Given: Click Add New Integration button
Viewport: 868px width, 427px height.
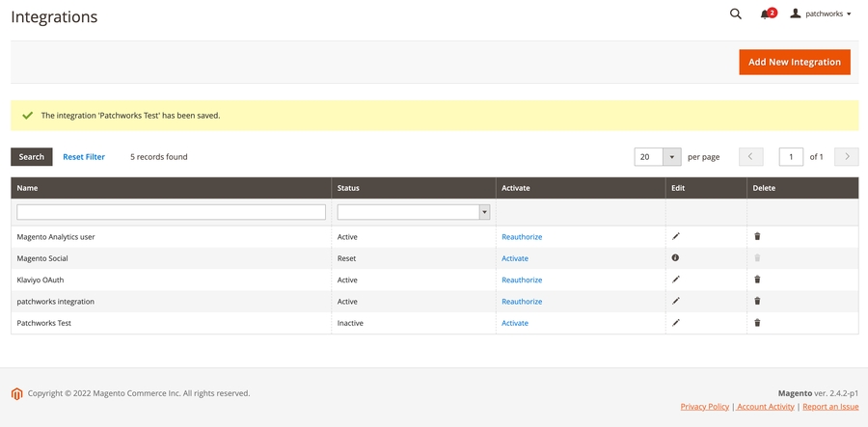Looking at the screenshot, I should pyautogui.click(x=795, y=62).
